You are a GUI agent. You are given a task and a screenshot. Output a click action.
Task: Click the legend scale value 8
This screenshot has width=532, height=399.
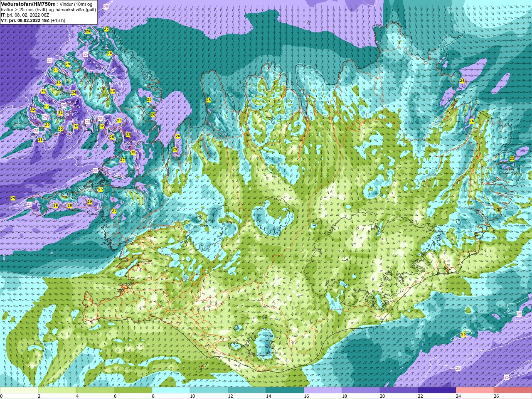point(153,397)
